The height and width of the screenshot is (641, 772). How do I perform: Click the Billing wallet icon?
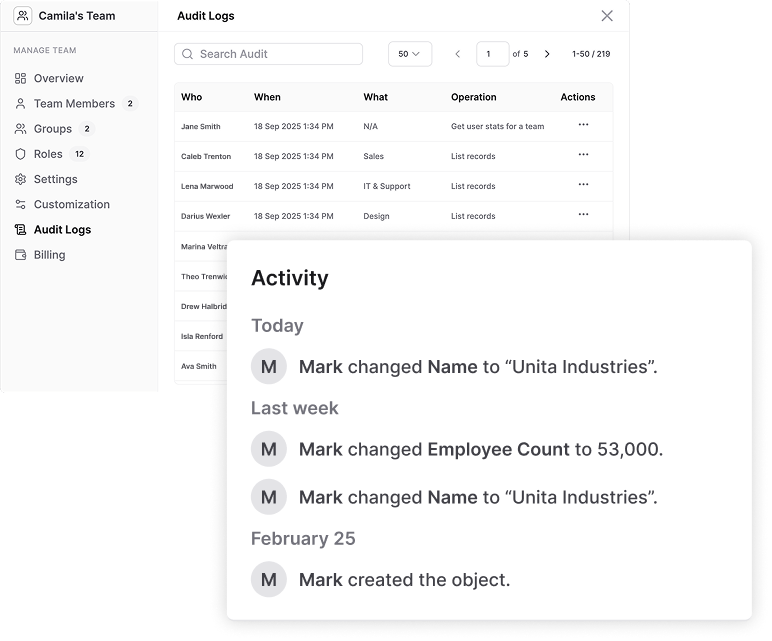21,255
